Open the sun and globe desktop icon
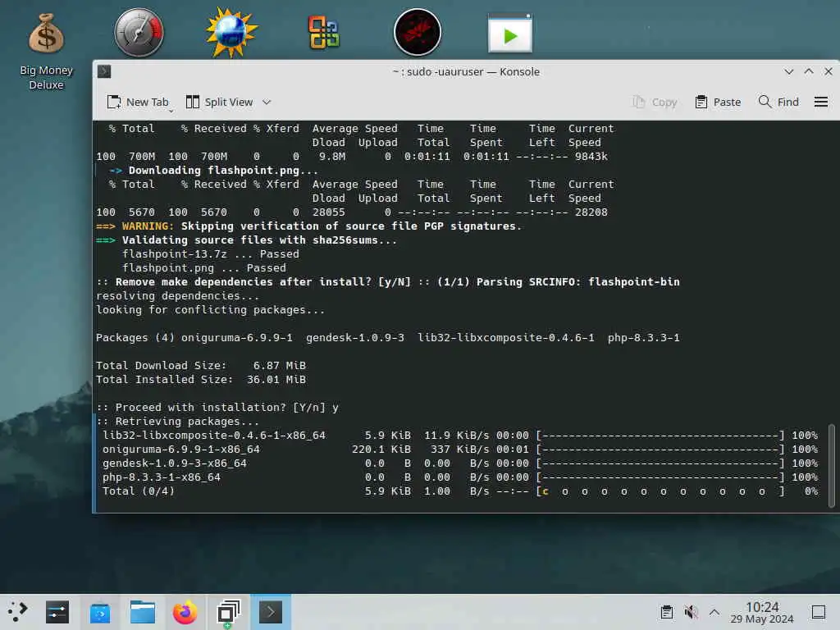The image size is (840, 630). [x=231, y=33]
